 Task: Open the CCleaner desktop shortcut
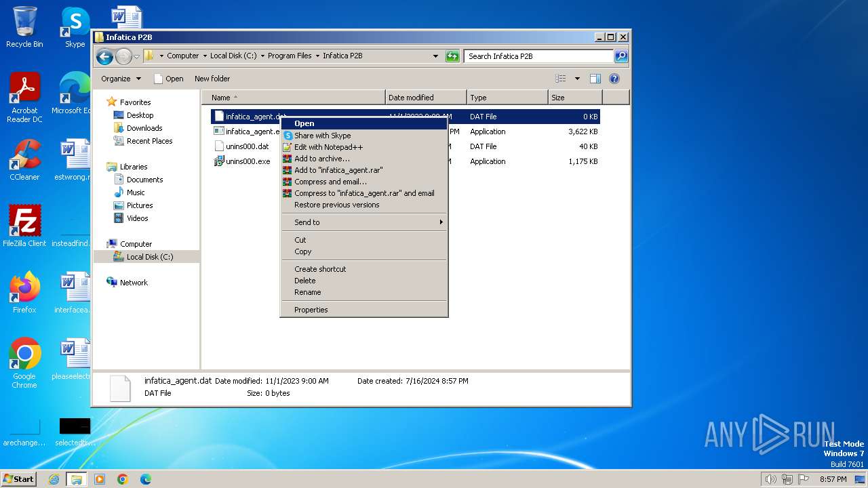[24, 160]
